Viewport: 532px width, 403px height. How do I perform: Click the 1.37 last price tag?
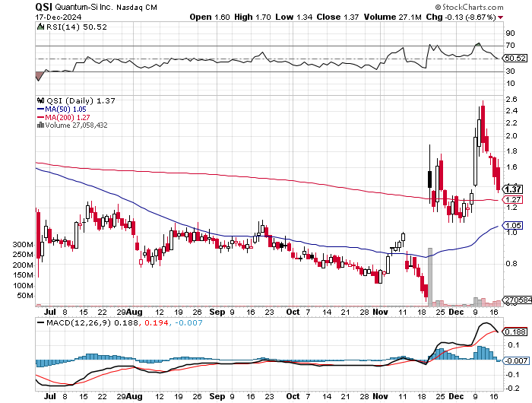(x=513, y=189)
